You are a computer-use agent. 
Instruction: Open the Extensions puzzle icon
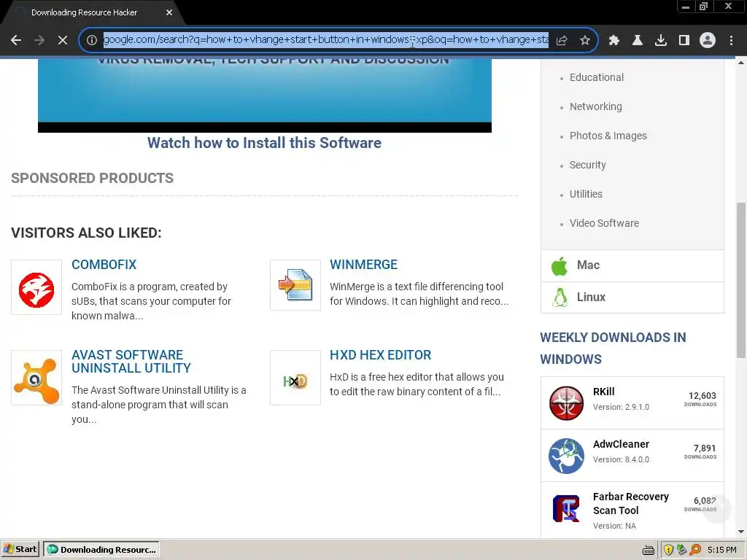point(614,41)
